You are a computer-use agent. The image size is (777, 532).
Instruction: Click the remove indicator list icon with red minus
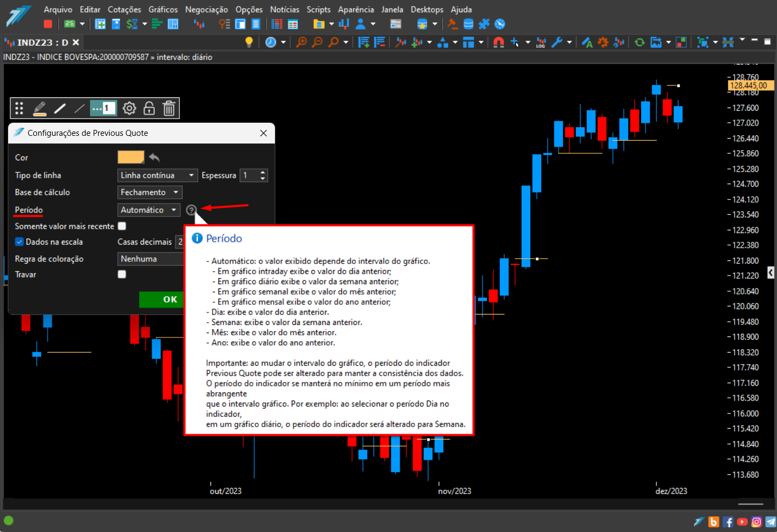(x=380, y=42)
